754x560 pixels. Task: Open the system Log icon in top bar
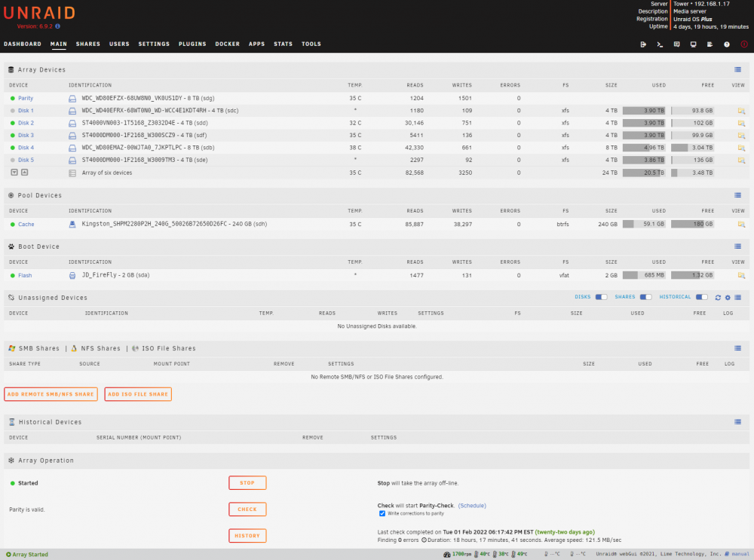click(x=710, y=44)
